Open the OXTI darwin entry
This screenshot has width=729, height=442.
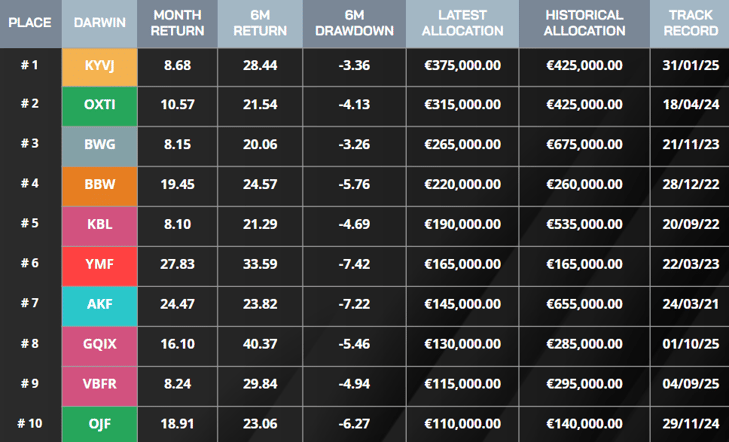pyautogui.click(x=100, y=104)
